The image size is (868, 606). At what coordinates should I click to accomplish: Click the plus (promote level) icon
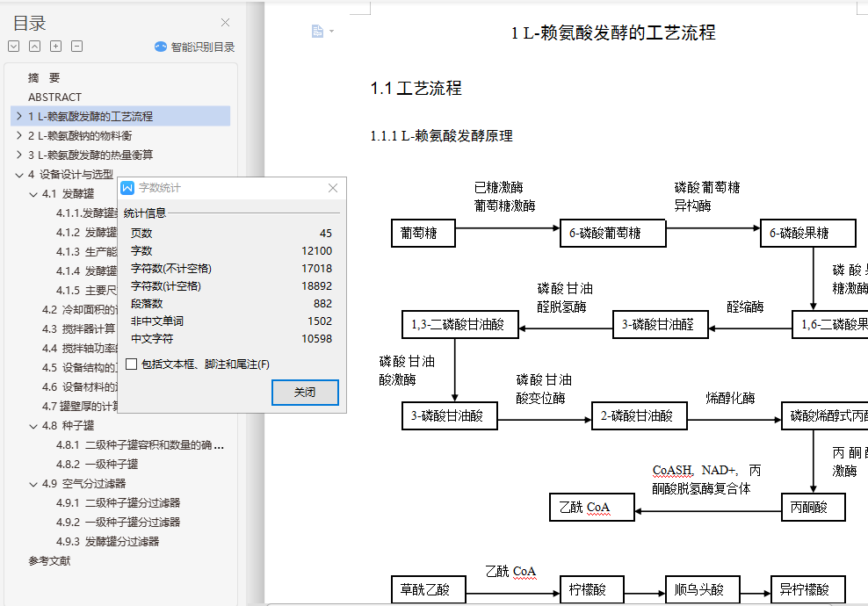pos(56,47)
